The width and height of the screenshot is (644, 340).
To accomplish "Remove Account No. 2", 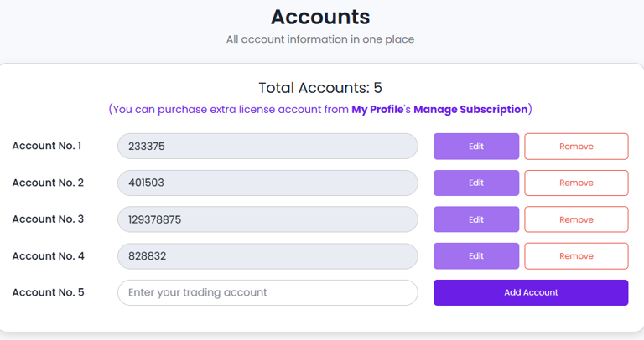I will click(x=576, y=183).
